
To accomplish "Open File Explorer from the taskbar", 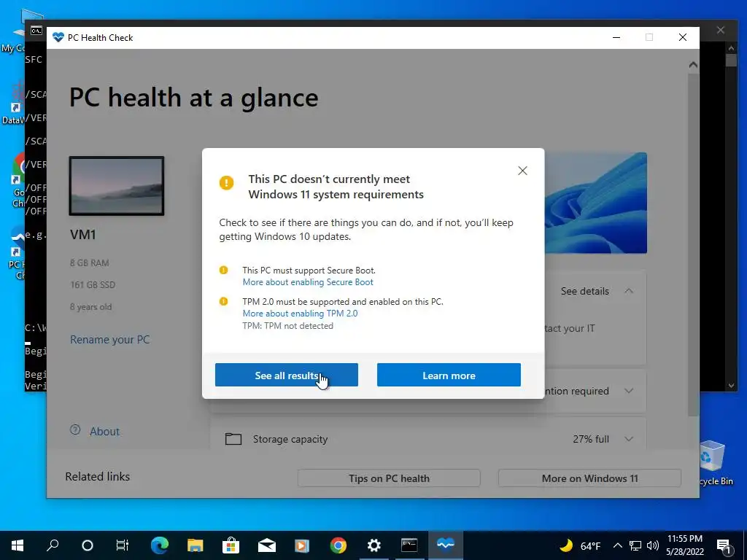I will [x=195, y=545].
